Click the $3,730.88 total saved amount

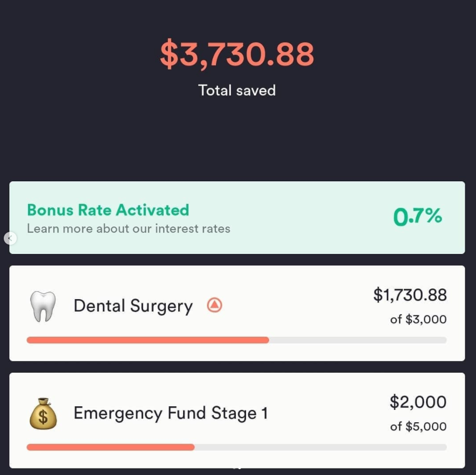tap(237, 54)
